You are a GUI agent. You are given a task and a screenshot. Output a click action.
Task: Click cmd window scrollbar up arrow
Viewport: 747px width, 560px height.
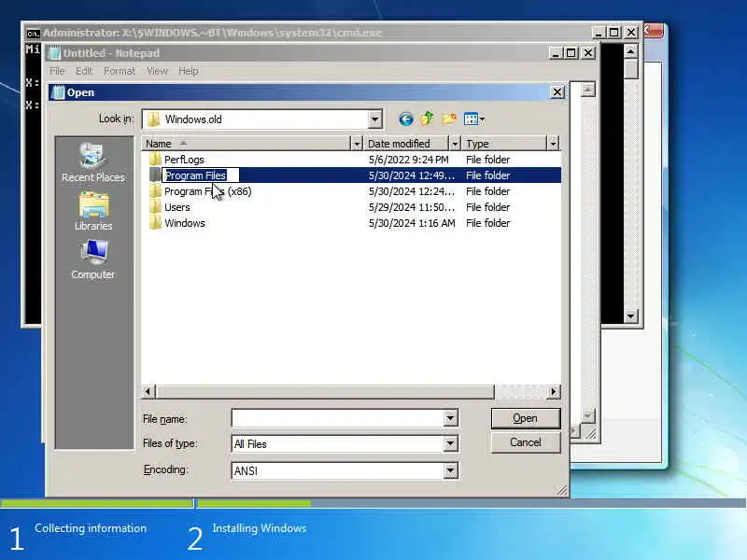tap(631, 51)
